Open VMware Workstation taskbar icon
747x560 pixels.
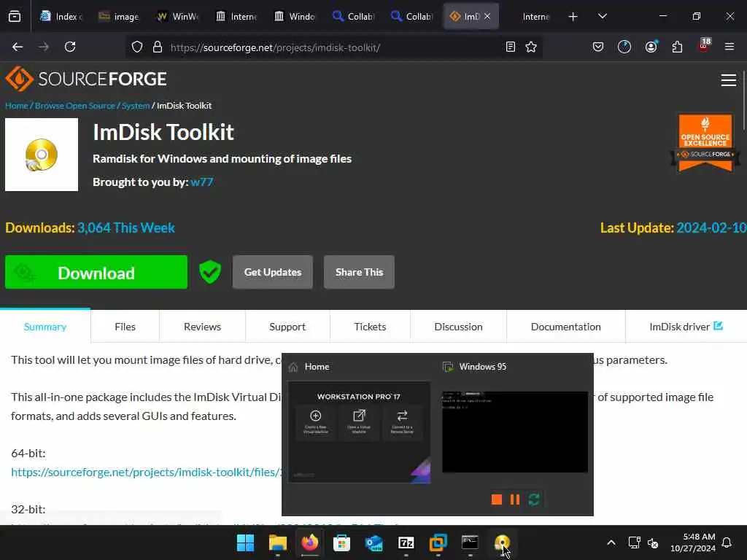coord(438,542)
